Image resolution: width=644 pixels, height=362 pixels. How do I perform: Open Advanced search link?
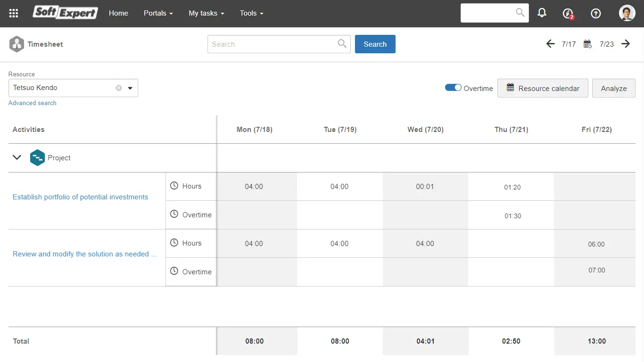click(33, 103)
